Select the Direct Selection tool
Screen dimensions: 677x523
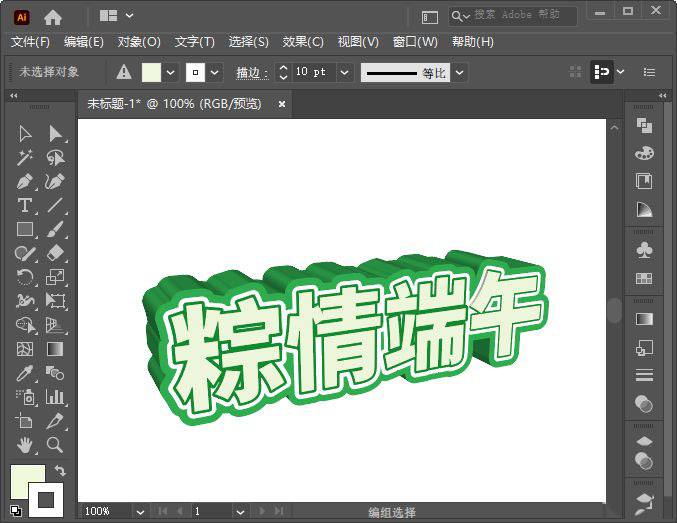coord(55,134)
